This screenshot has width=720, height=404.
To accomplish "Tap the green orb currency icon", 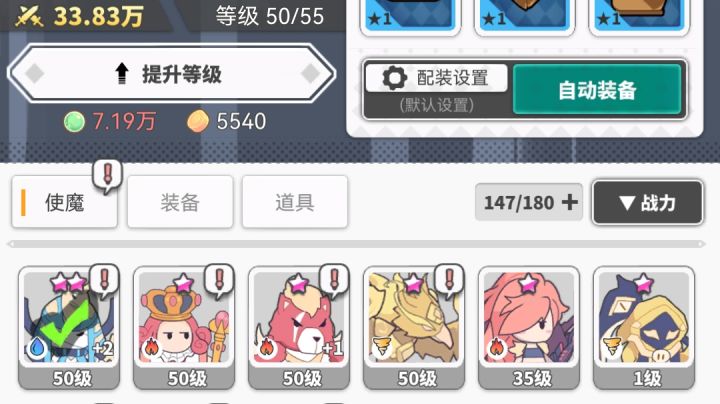I will pyautogui.click(x=74, y=122).
